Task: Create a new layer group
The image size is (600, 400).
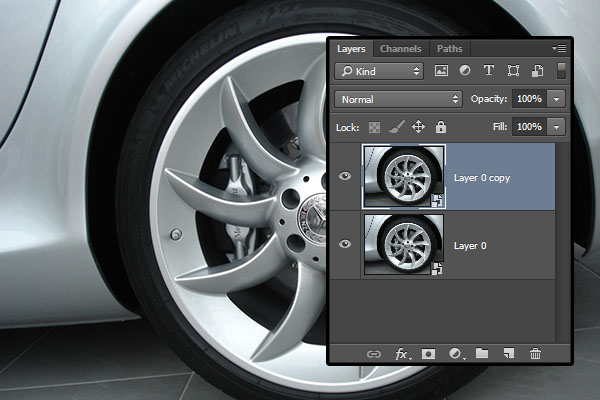Action: 482,353
